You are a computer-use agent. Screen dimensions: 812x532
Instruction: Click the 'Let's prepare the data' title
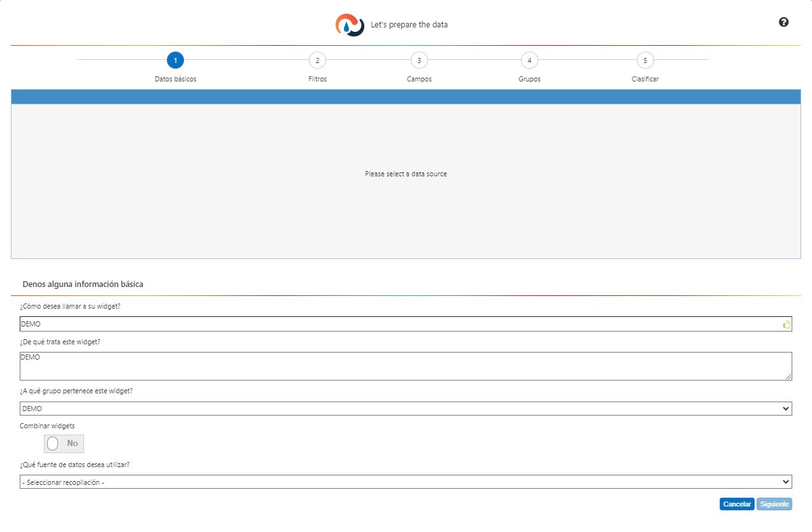coord(409,25)
